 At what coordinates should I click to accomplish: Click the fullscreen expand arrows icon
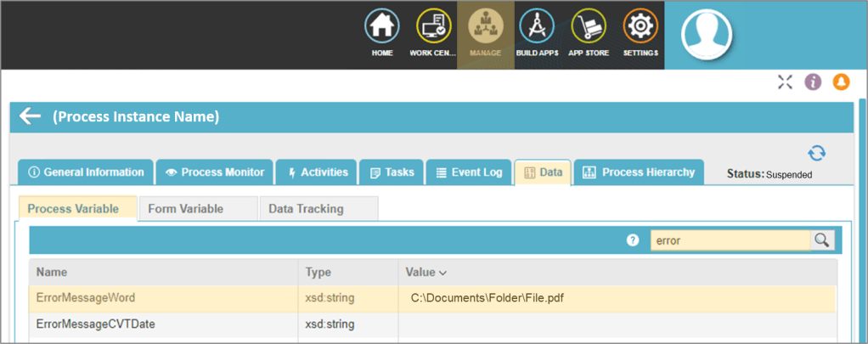coord(785,82)
